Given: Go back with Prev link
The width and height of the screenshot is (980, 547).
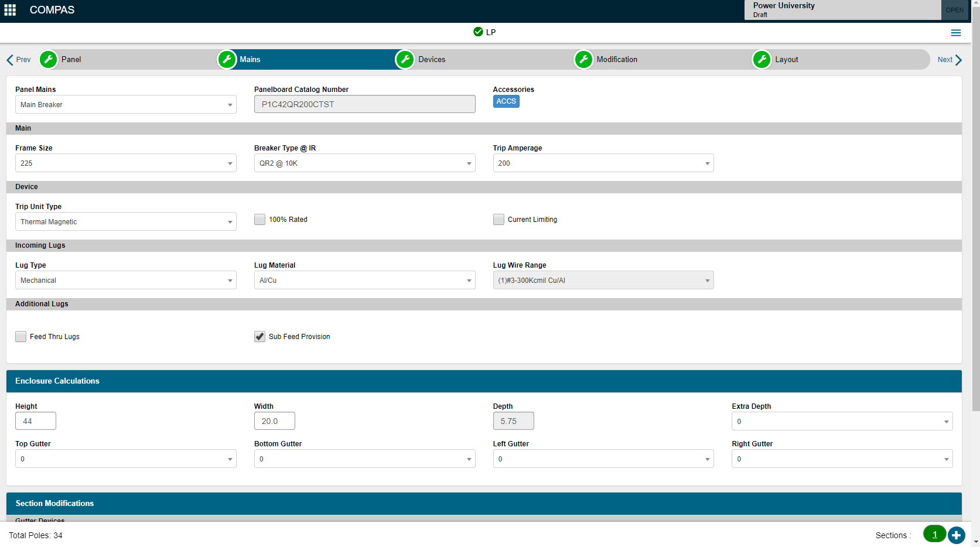Looking at the screenshot, I should coord(19,60).
